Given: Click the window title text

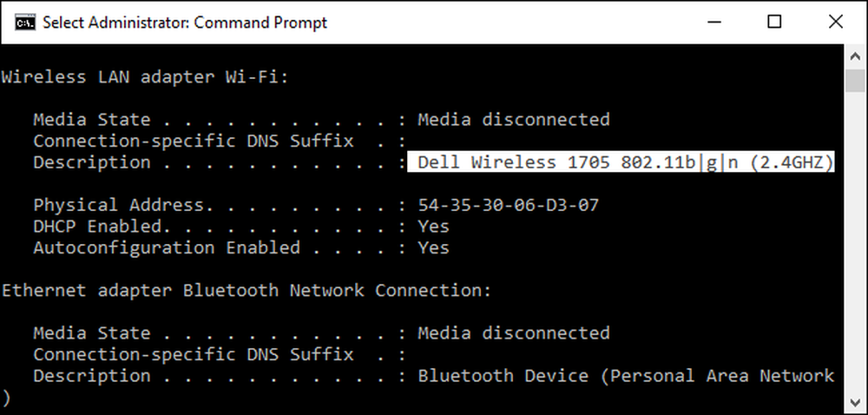Looking at the screenshot, I should (x=185, y=23).
